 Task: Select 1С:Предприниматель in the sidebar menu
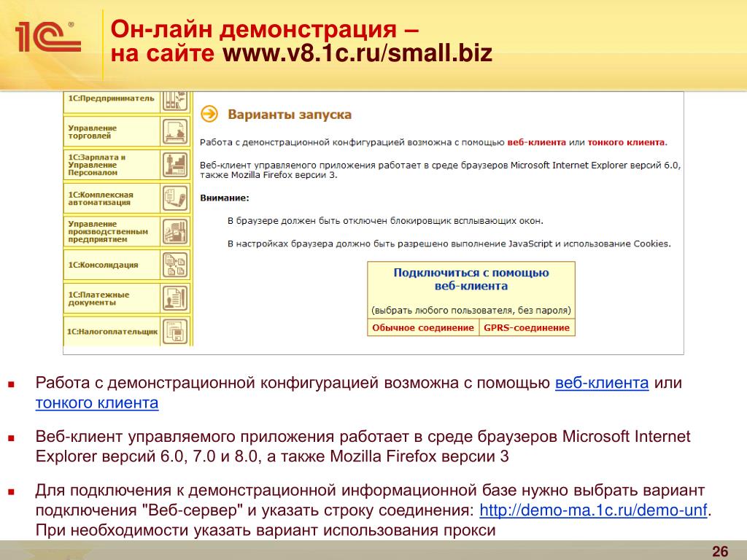coord(112,98)
